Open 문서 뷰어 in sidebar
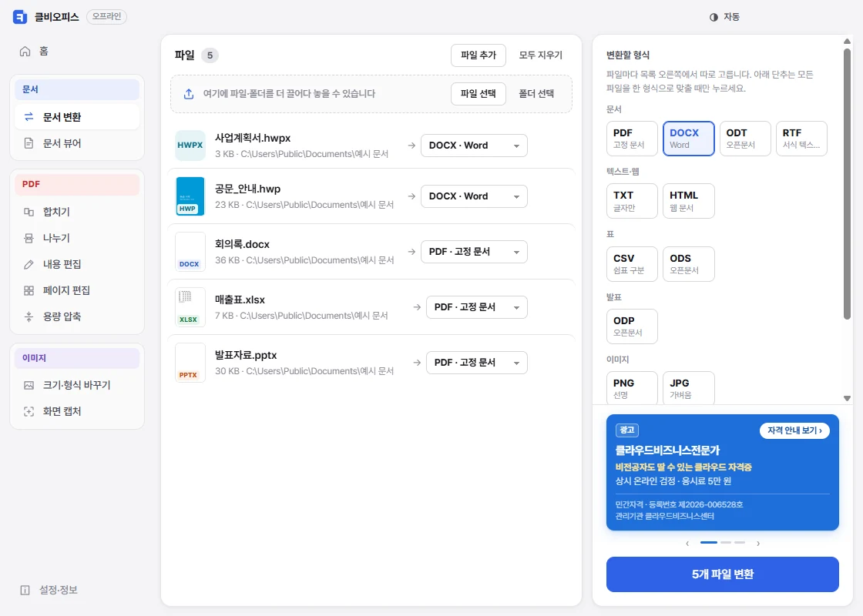 [76, 143]
